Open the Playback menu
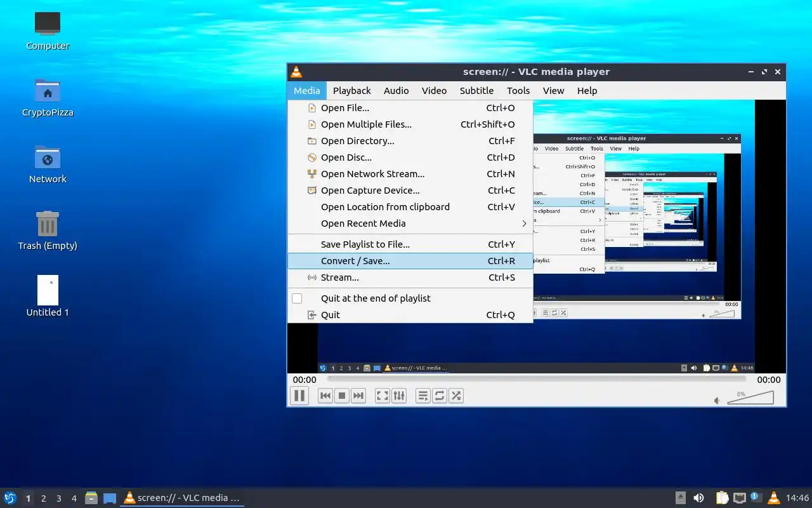812x508 pixels. [x=351, y=91]
